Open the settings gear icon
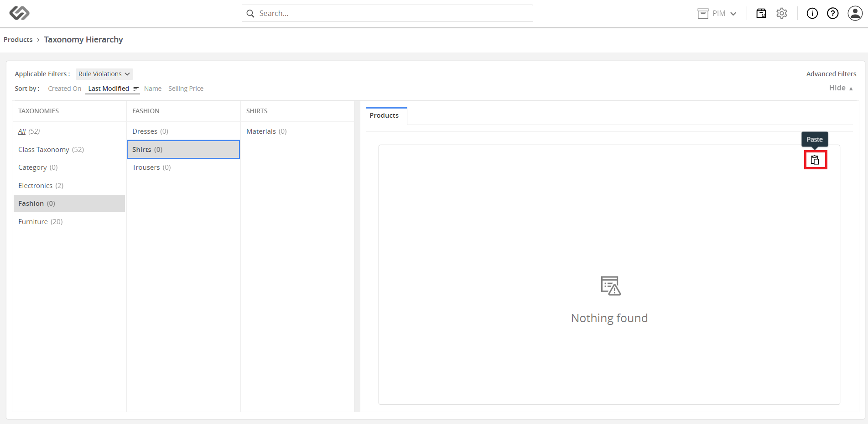 click(782, 13)
